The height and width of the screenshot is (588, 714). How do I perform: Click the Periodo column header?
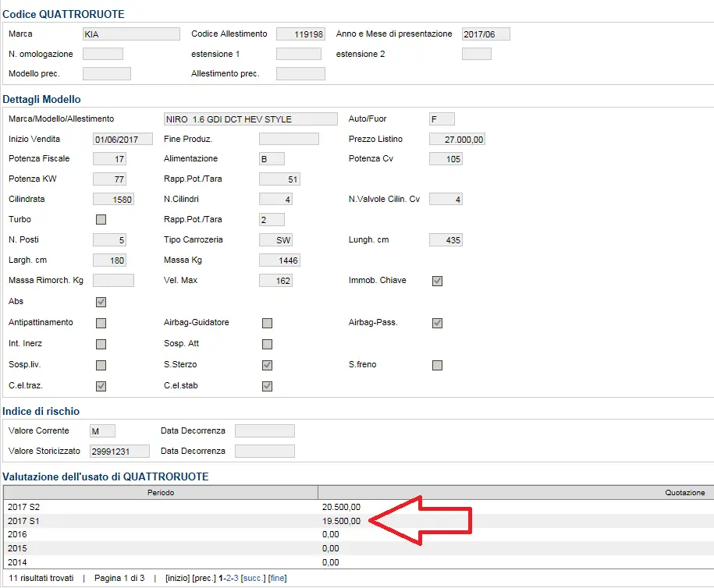(x=161, y=492)
